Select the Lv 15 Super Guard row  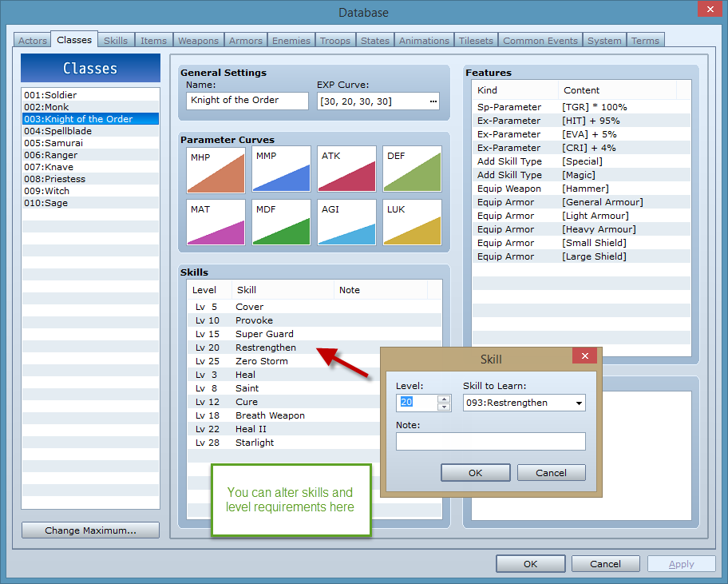[x=315, y=334]
